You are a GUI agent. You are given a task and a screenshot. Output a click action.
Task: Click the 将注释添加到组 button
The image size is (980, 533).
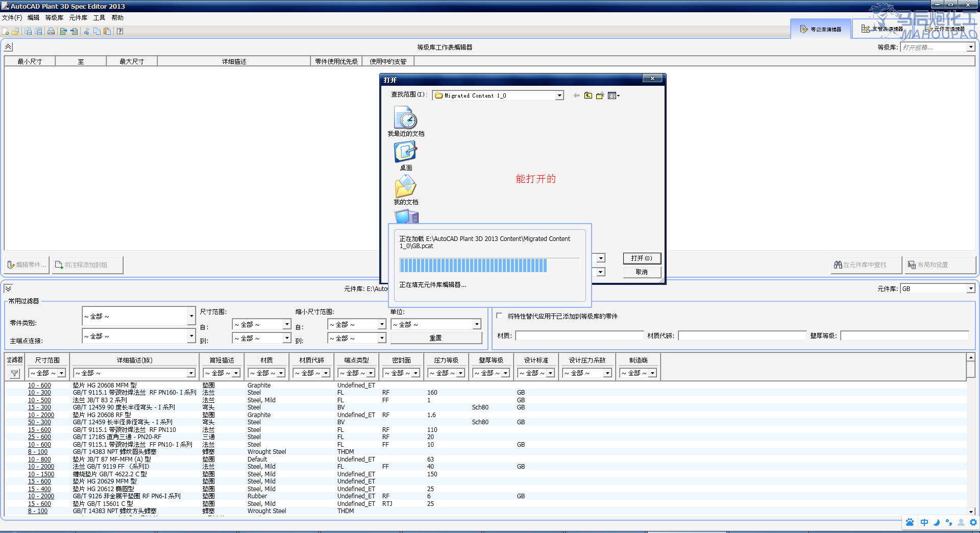[87, 265]
